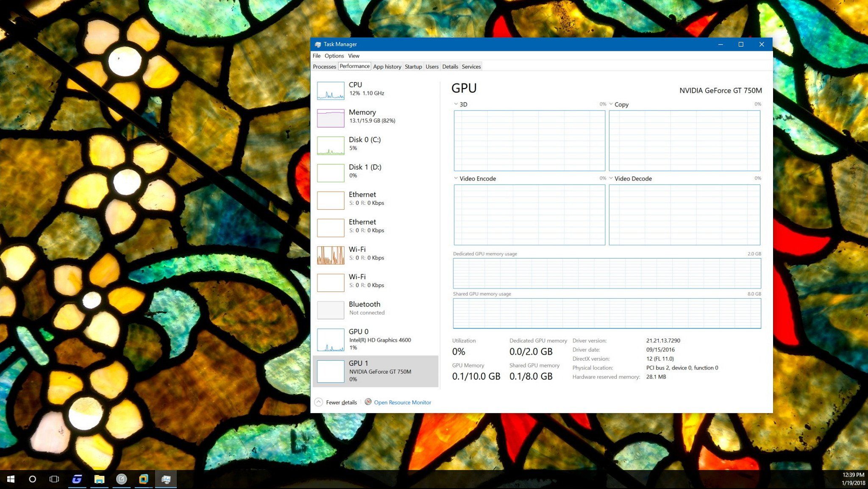Open the Task View taskbar button
This screenshot has height=489, width=868.
[x=54, y=479]
